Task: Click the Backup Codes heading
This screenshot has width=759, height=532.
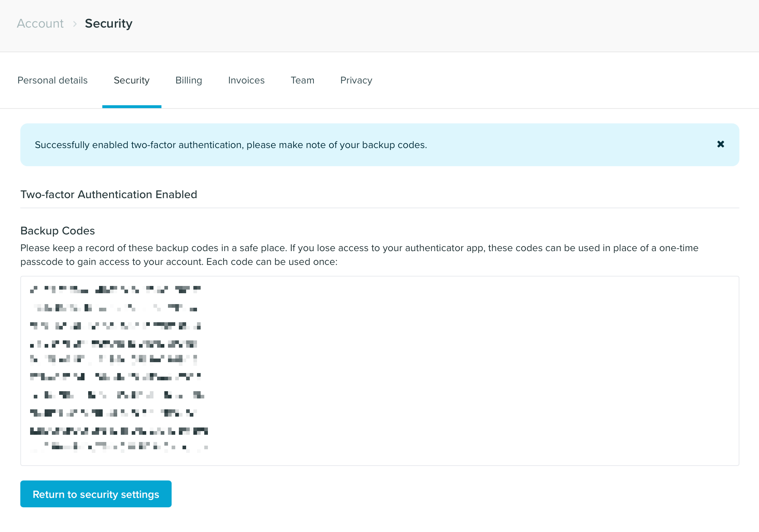Action: (58, 231)
